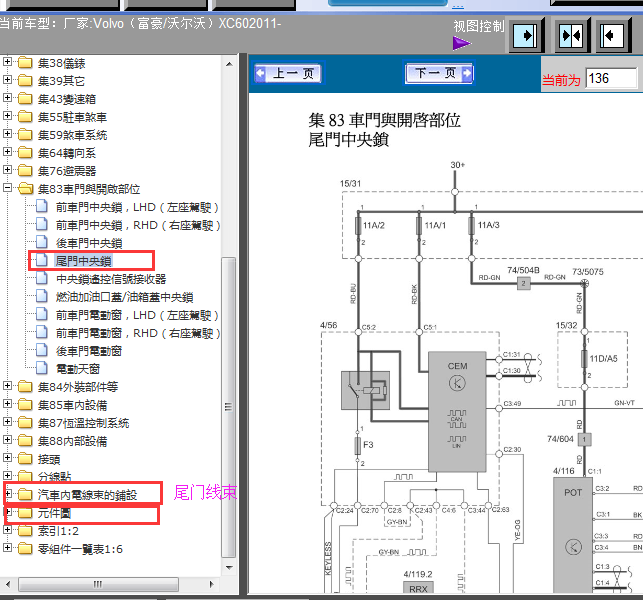The width and height of the screenshot is (643, 600).
Task: Click the 集83車門與開啟部位 open folder icon
Action: pyautogui.click(x=25, y=189)
